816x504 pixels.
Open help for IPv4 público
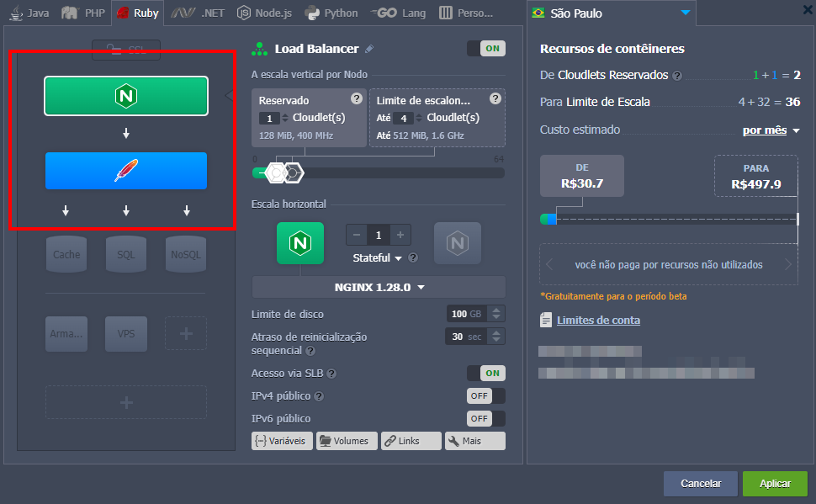[x=319, y=396]
